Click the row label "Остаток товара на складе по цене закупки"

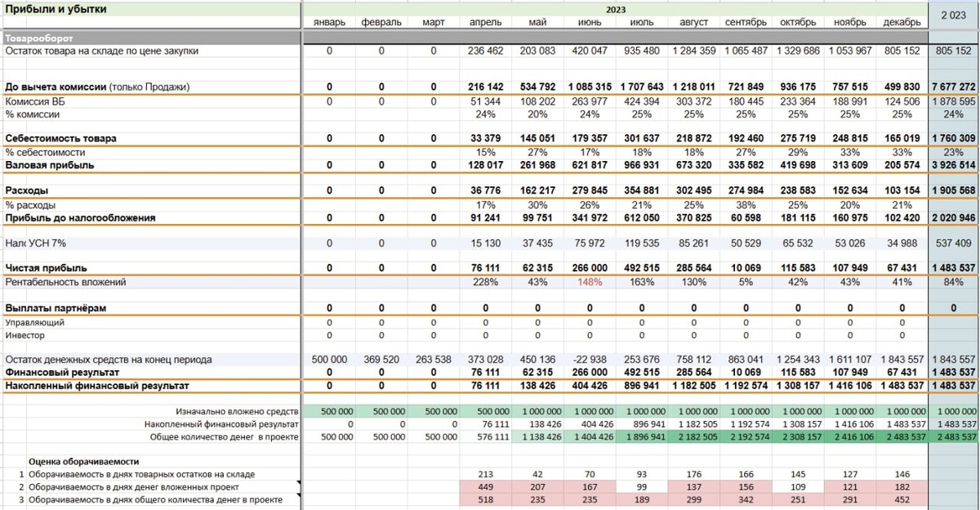coord(102,51)
